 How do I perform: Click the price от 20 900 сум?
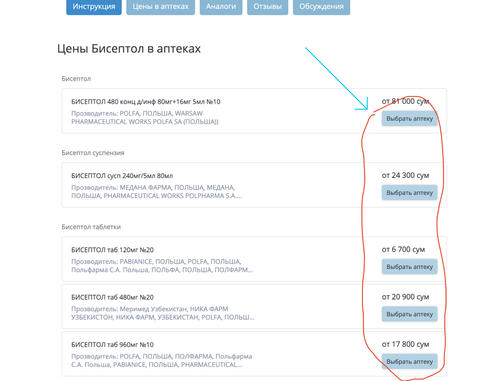tap(405, 297)
